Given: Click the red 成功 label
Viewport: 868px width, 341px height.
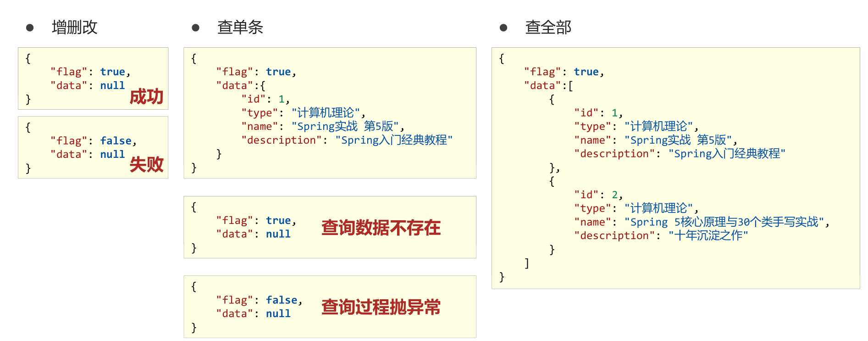Looking at the screenshot, I should point(146,97).
